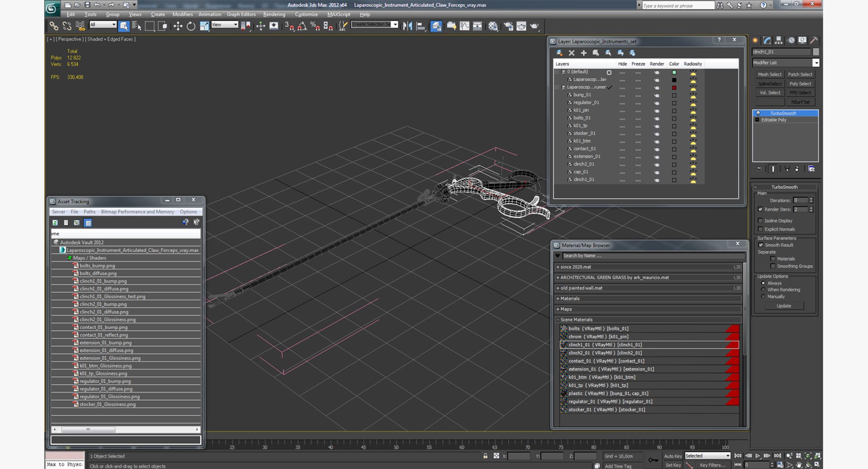
Task: Open the Hierarchy command panel tab
Action: (778, 40)
